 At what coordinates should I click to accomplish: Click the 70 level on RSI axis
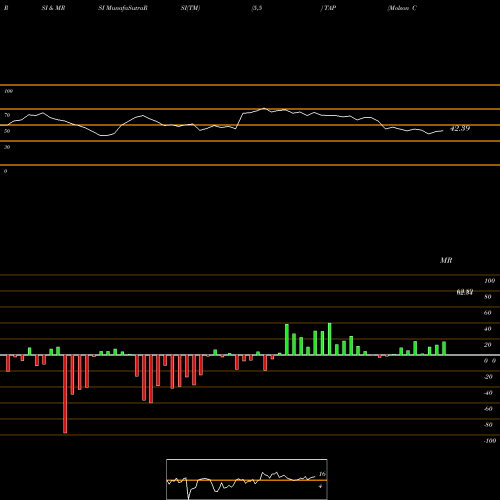7,115
